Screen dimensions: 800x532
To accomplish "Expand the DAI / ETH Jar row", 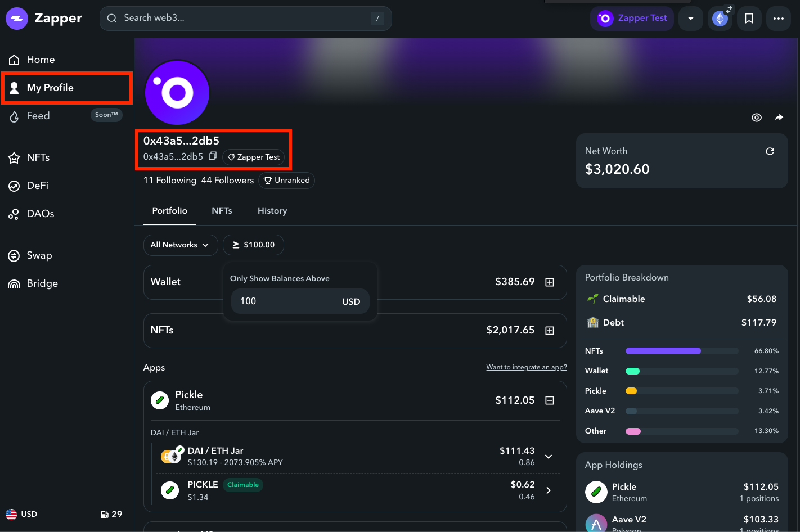I will 549,457.
